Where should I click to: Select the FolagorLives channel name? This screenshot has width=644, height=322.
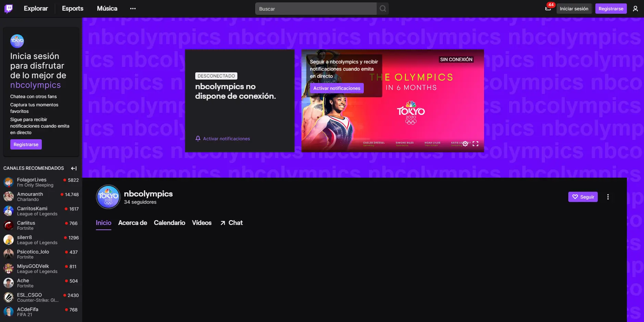click(x=32, y=180)
